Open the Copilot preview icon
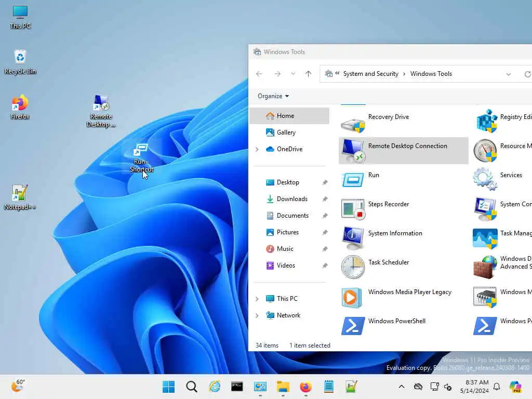 pyautogui.click(x=515, y=387)
